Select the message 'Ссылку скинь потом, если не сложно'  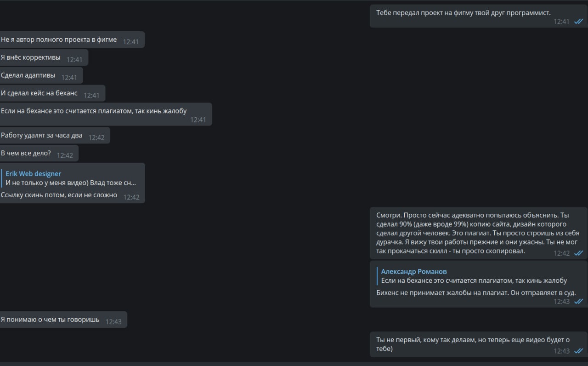coord(59,195)
